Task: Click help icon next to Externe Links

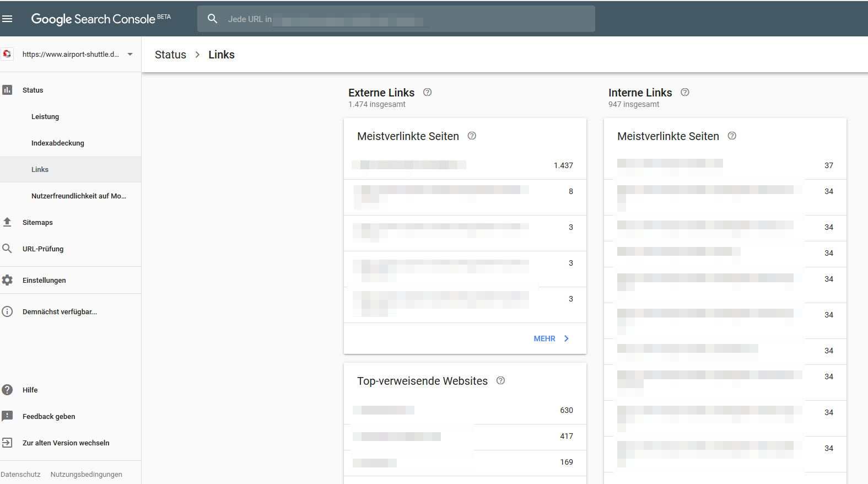Action: (427, 92)
